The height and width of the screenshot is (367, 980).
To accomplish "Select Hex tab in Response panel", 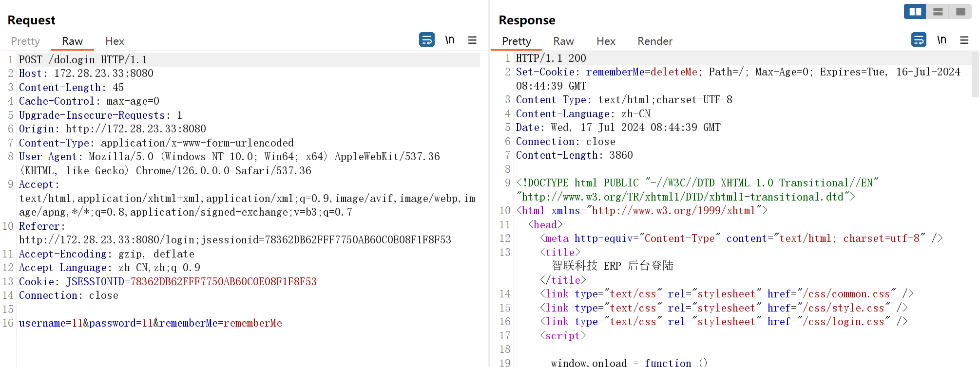I will click(606, 41).
